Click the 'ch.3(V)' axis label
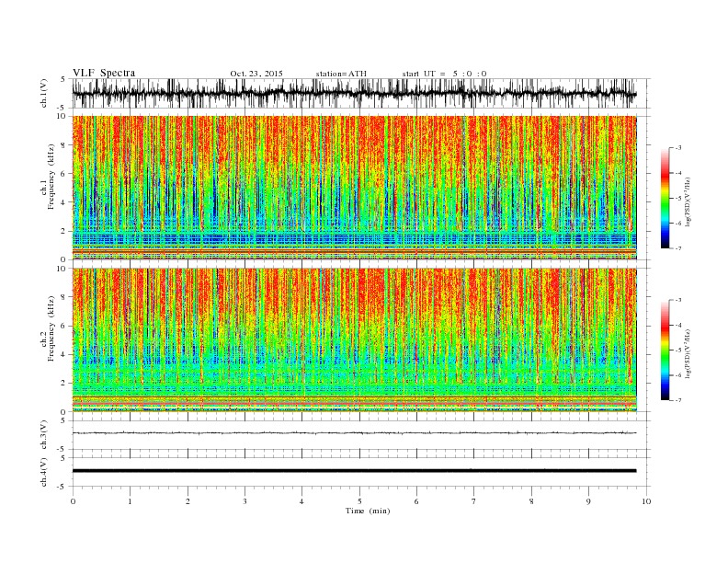 point(44,435)
